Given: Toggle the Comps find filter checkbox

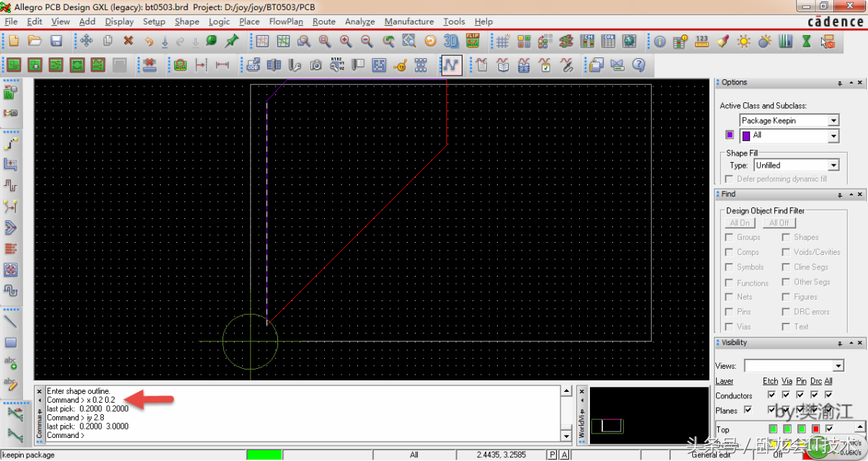Looking at the screenshot, I should (x=729, y=252).
